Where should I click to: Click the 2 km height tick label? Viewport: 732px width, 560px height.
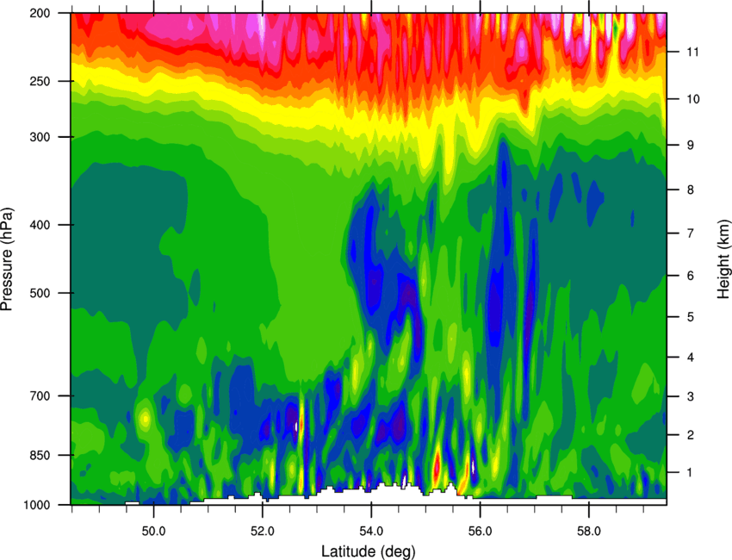[691, 435]
